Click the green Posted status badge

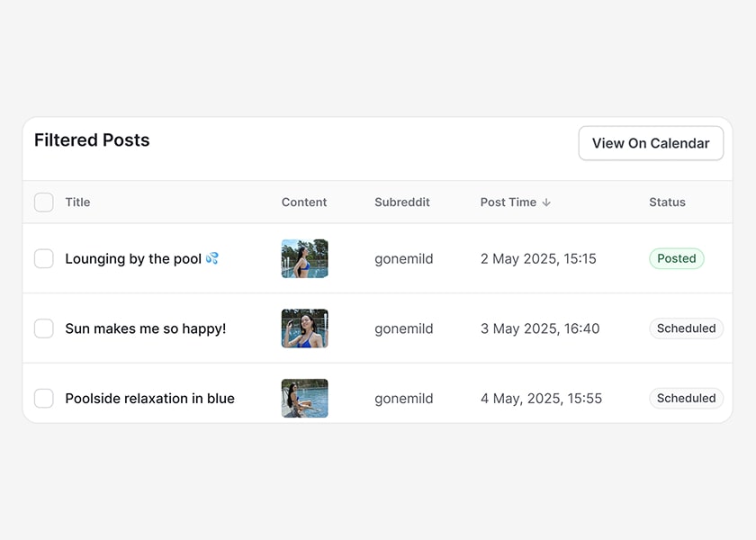coord(676,259)
